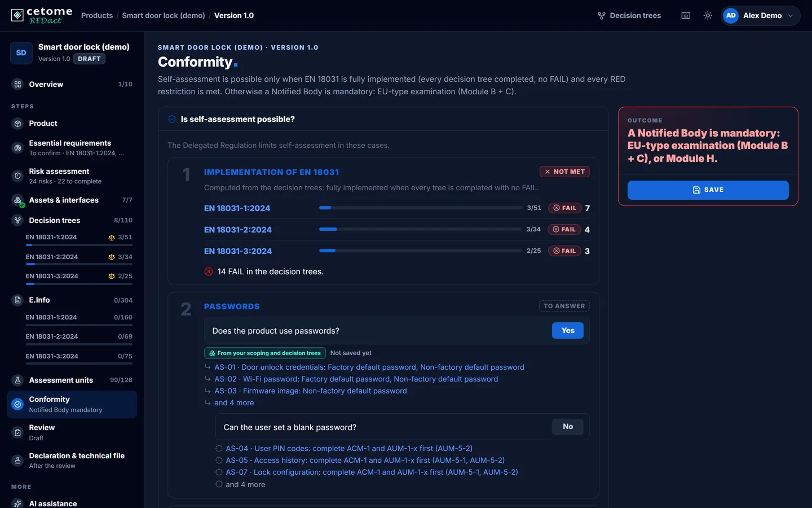The image size is (812, 508).
Task: Click the Decision trees icon in top bar
Action: tap(602, 16)
